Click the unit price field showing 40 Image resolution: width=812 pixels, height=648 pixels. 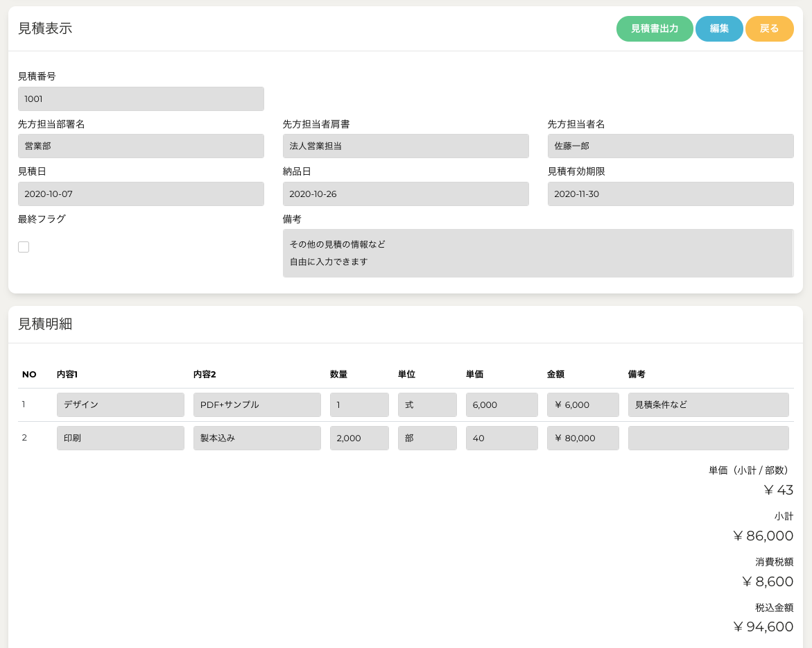[x=502, y=438]
